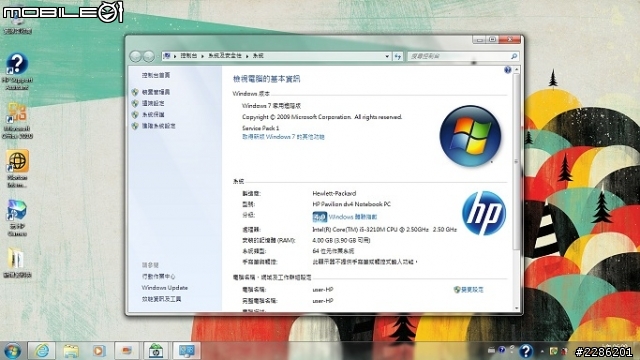This screenshot has height=360, width=640.
Task: Open 行動作業中心 Action Center link
Action: (159, 276)
